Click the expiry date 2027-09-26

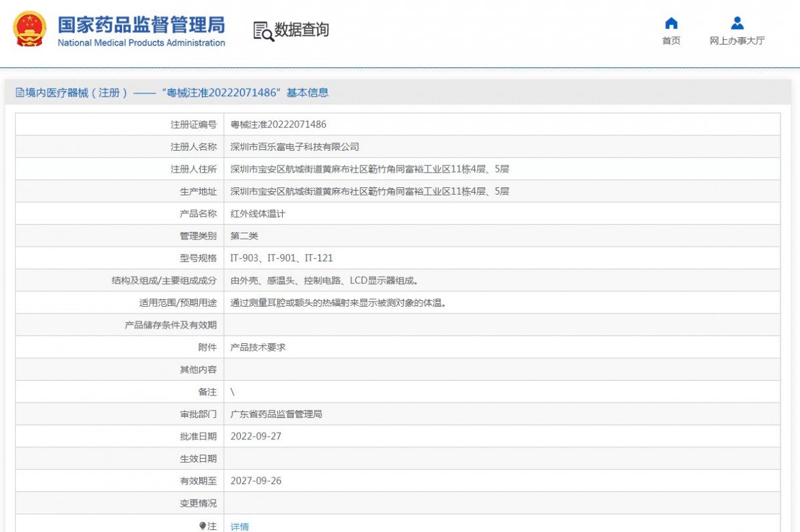(x=256, y=481)
